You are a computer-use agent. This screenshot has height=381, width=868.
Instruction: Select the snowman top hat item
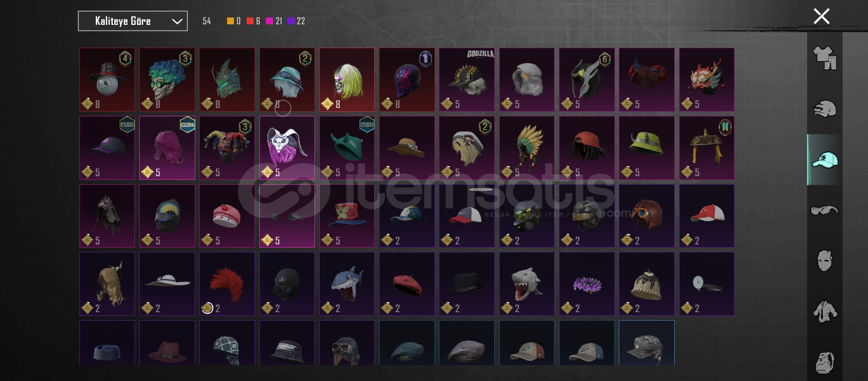pos(107,80)
